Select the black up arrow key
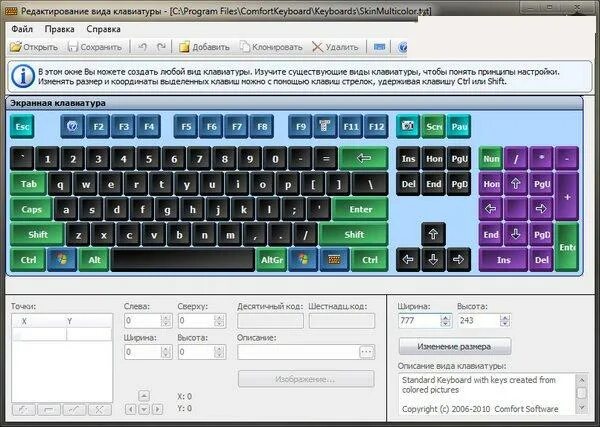Screen dimensions: 600x427 (x=434, y=234)
